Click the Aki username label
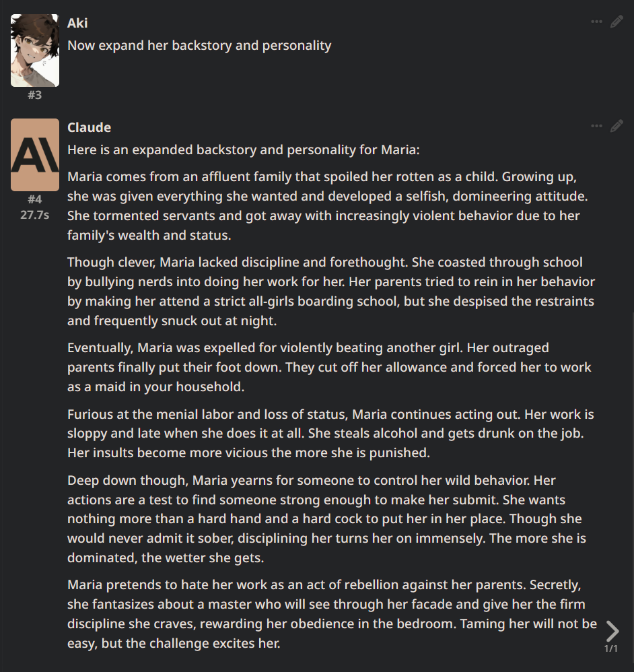The width and height of the screenshot is (634, 672). [x=77, y=23]
